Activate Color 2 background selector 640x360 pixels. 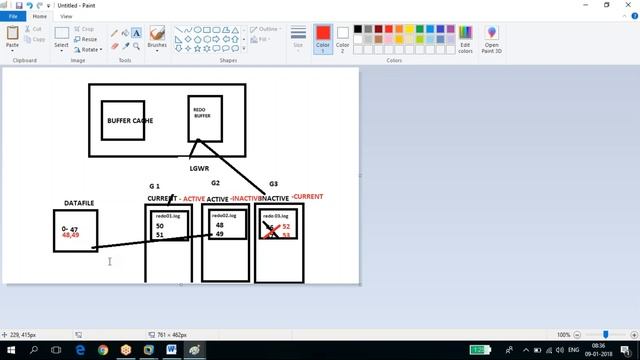pyautogui.click(x=342, y=39)
